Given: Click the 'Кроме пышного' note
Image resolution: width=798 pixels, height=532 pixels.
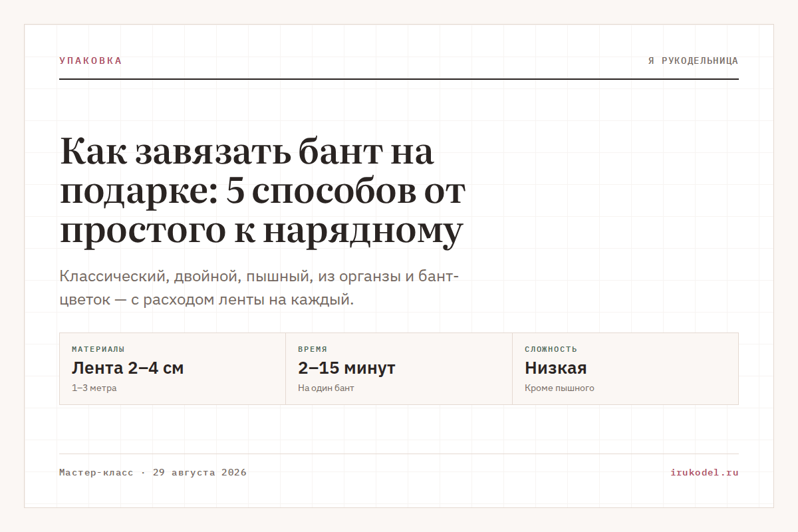Looking at the screenshot, I should pos(559,388).
